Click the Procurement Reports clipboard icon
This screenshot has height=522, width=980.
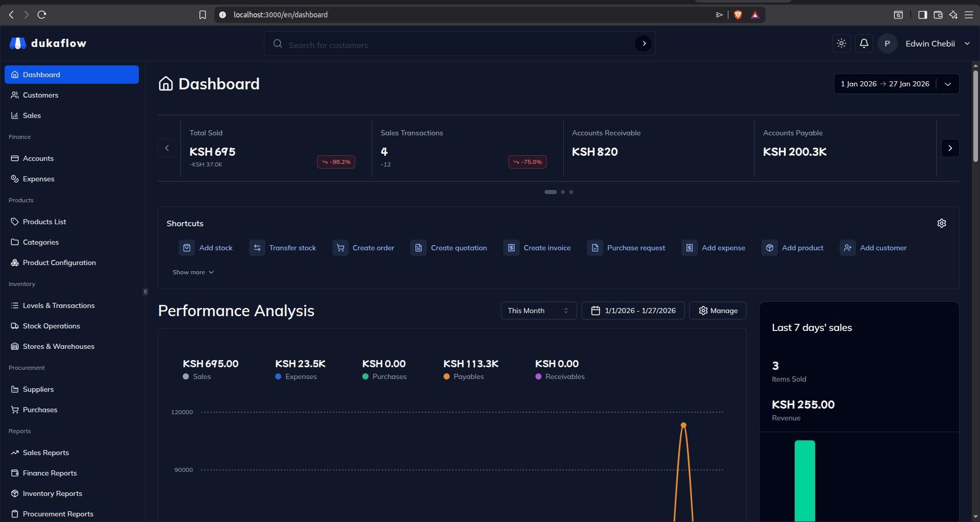15,514
